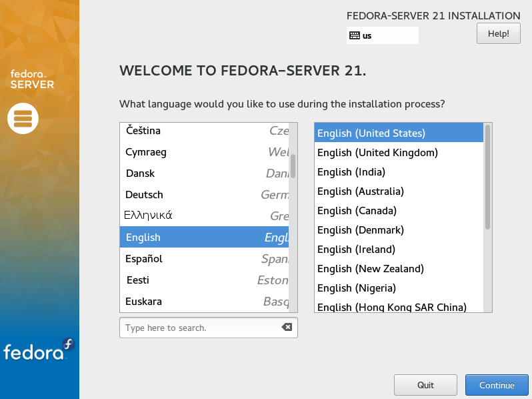532x399 pixels.
Task: Pick English (Australia) locale
Action: [x=399, y=191]
